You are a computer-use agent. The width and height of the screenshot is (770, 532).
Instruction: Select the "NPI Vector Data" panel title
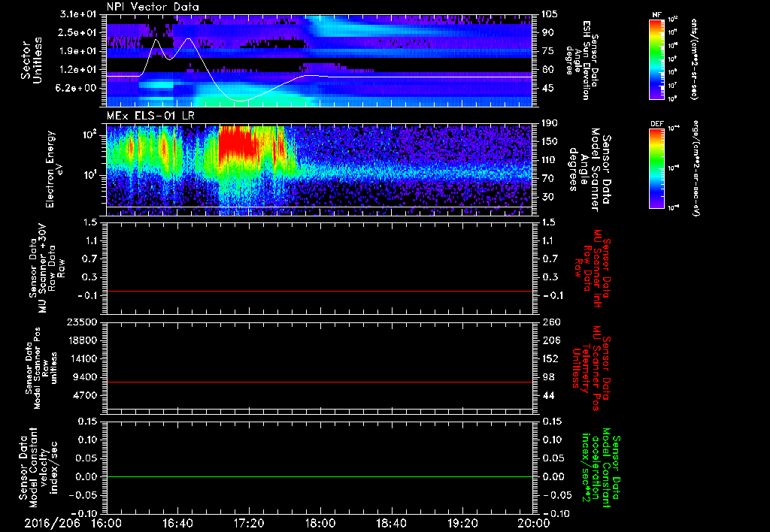(x=153, y=7)
